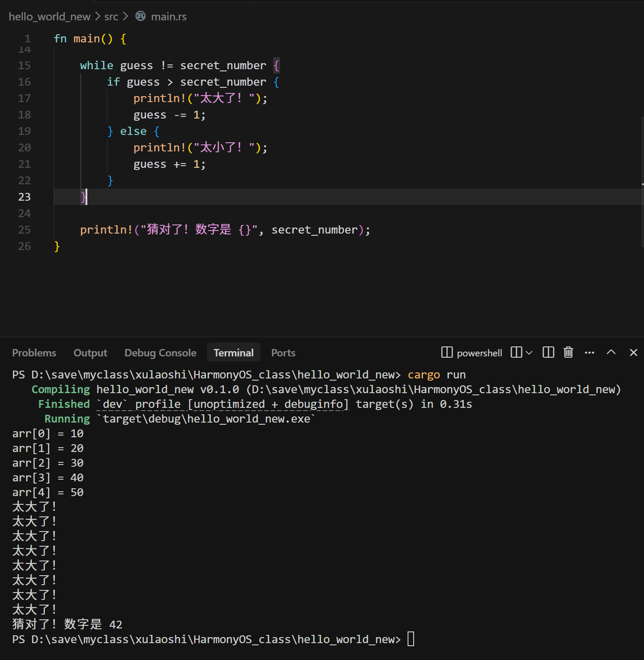Select the Terminal tab
The image size is (644, 660).
point(234,353)
